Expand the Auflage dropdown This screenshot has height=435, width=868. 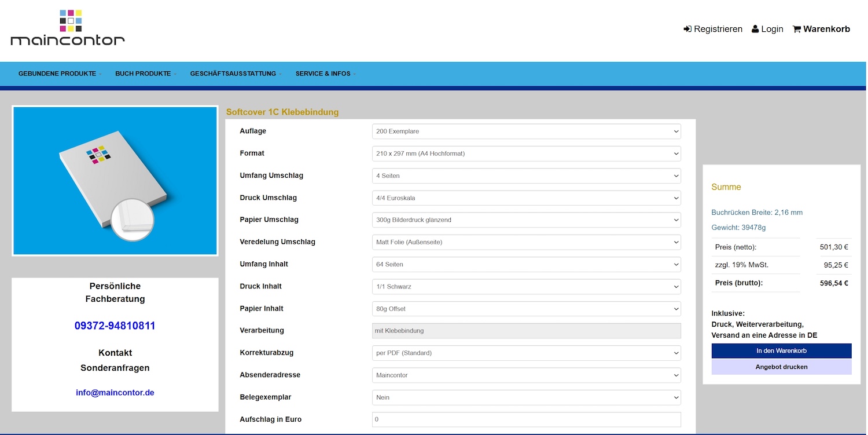tap(527, 131)
